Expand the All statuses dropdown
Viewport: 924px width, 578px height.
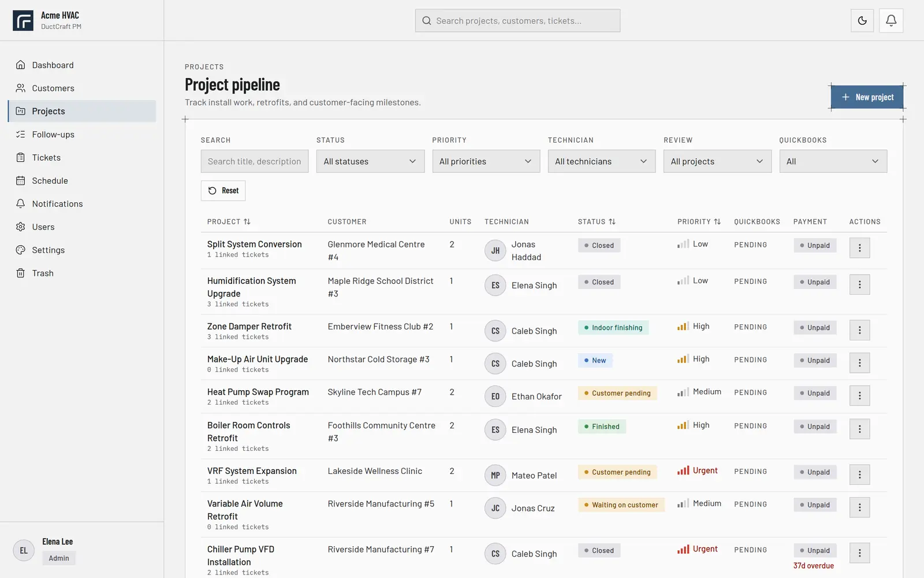(370, 161)
